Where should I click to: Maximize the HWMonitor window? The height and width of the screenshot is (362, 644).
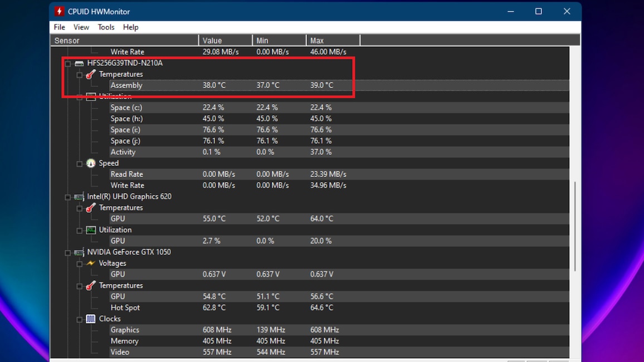click(x=539, y=11)
